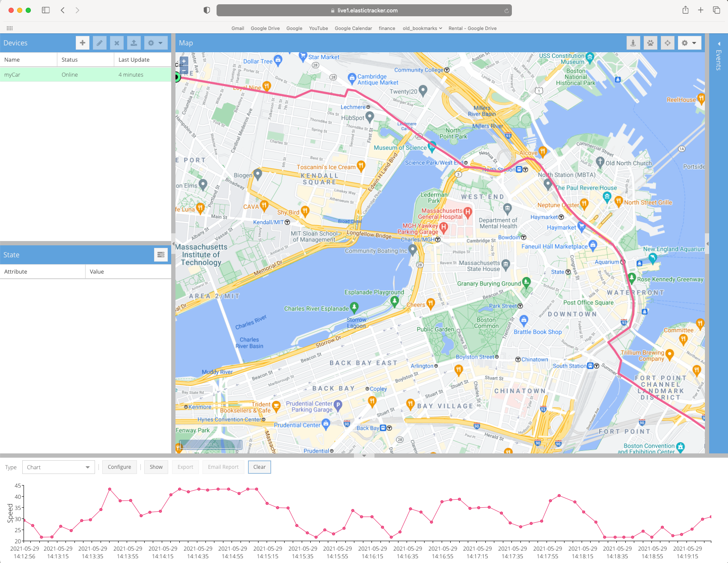Image resolution: width=728 pixels, height=563 pixels.
Task: Click the device command upload icon
Action: pos(134,43)
